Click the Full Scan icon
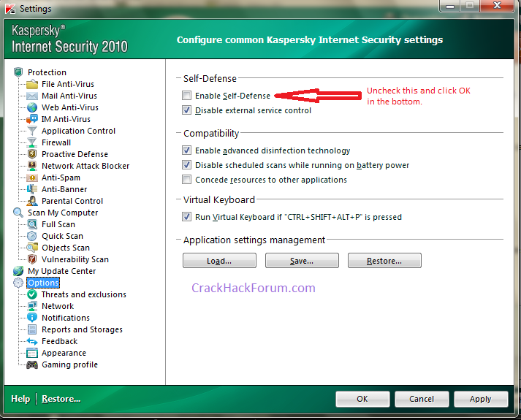This screenshot has width=521, height=420. point(32,224)
